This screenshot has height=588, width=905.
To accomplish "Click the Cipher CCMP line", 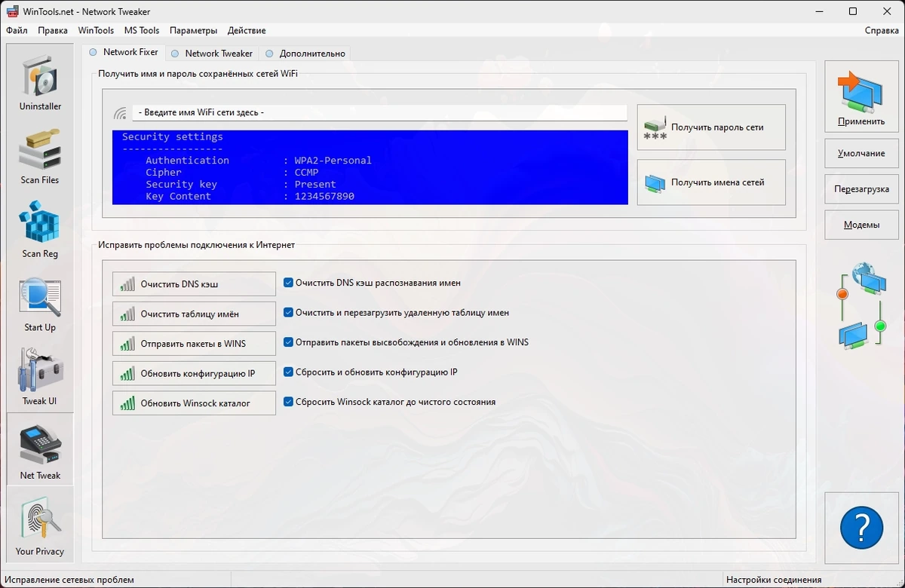I will click(x=232, y=172).
